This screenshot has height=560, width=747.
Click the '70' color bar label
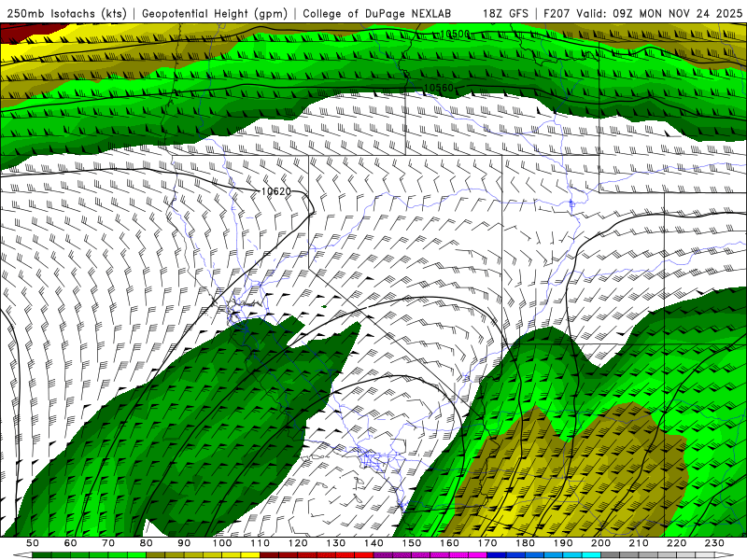(x=108, y=543)
